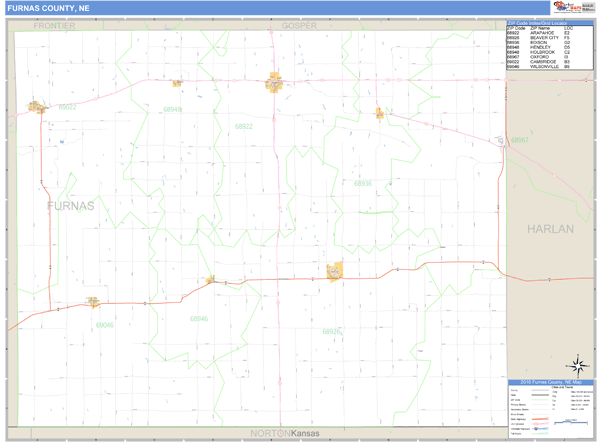Click the Beaver City town marker
Screen dimensions: 600x442
[x=334, y=270]
